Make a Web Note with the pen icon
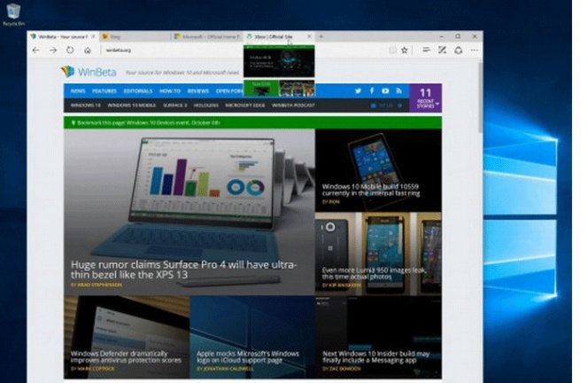Image resolution: width=588 pixels, height=383 pixels. [442, 50]
